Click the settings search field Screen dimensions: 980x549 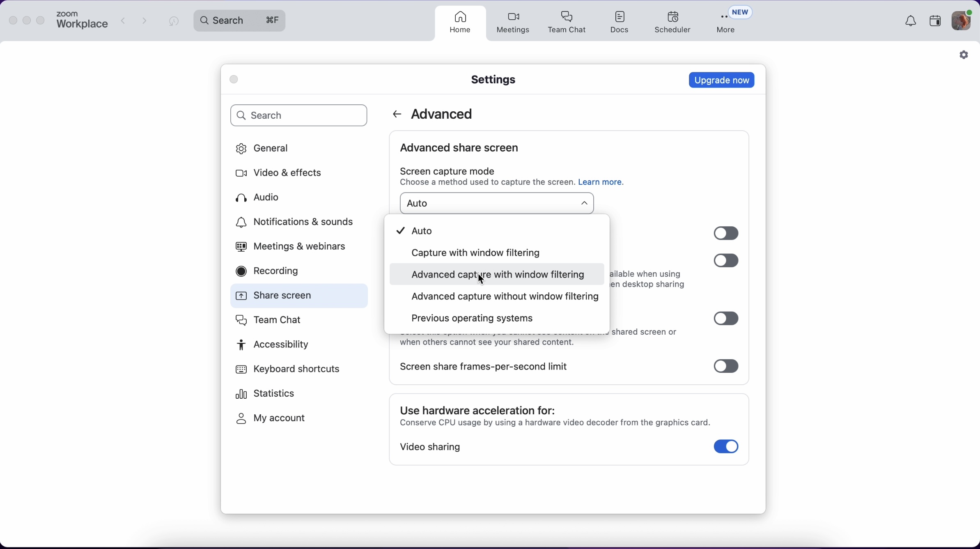click(x=299, y=116)
